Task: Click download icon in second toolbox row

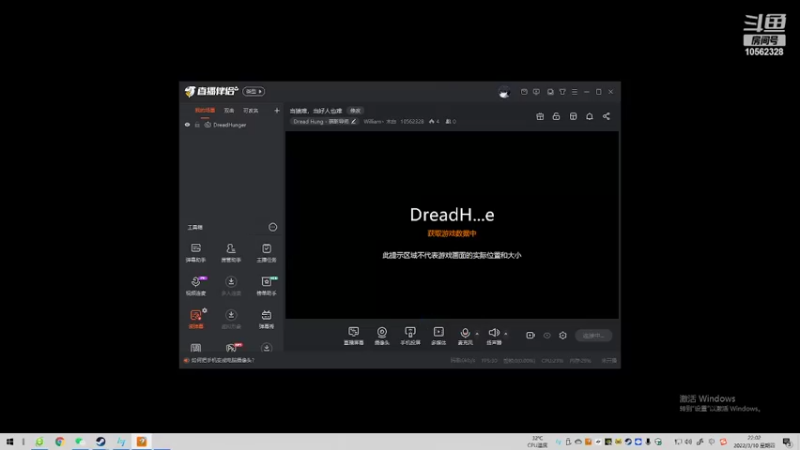Action: (x=231, y=285)
